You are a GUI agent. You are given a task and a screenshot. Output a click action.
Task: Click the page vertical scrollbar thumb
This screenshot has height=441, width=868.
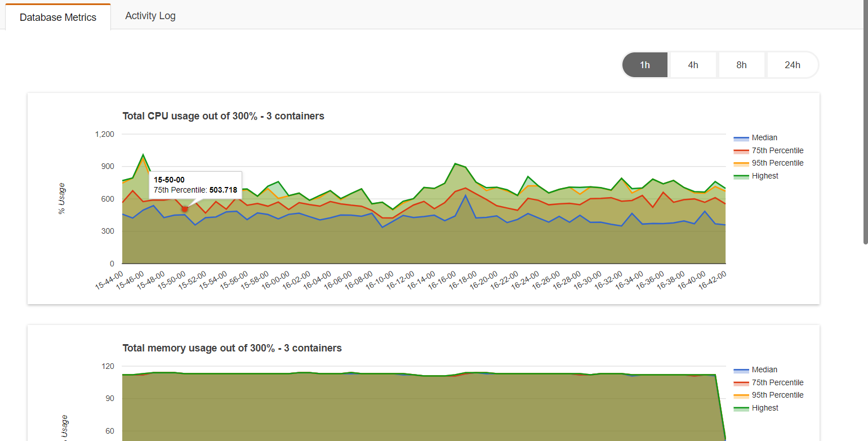[x=865, y=122]
